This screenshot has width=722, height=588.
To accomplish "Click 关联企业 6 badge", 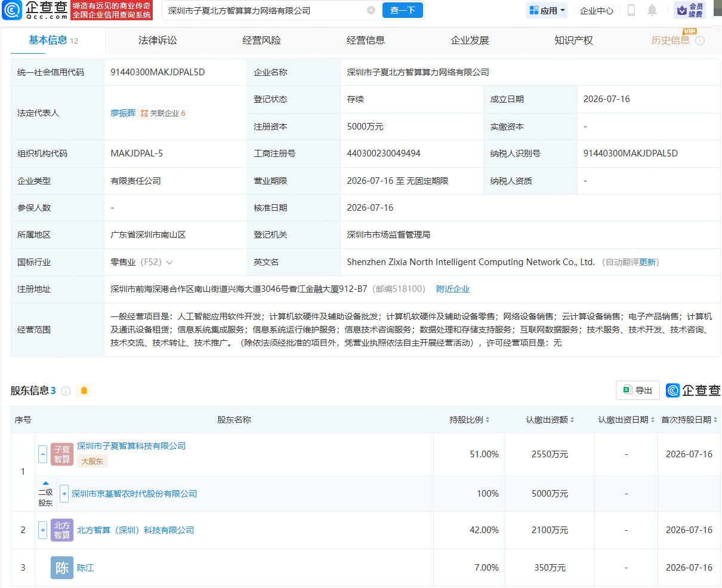I will (x=163, y=113).
